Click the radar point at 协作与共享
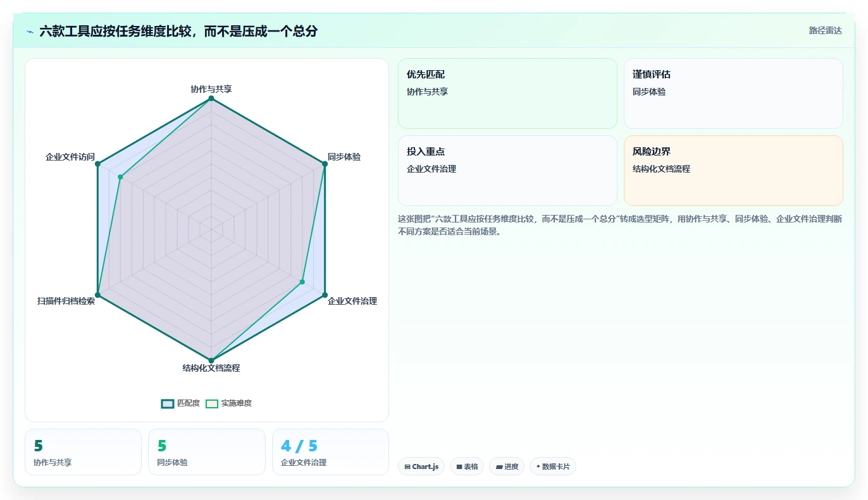This screenshot has width=868, height=500. [211, 99]
